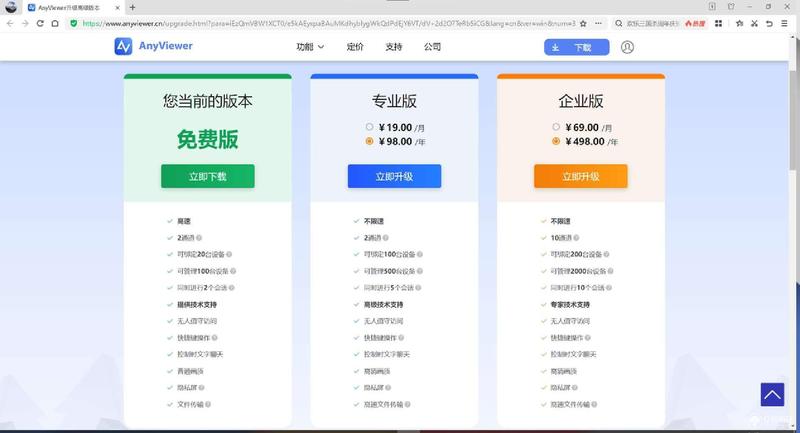Select ¥19.00 monthly option for 专业版
The width and height of the screenshot is (800, 433).
(369, 126)
